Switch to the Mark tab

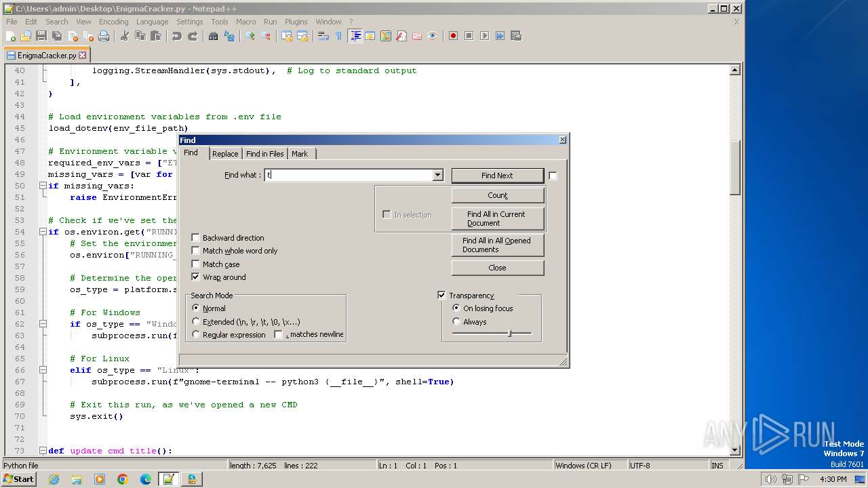(300, 154)
